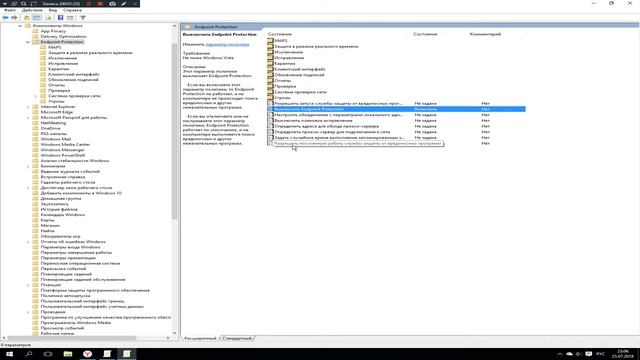The width and height of the screenshot is (640, 360).
Task: Sort by the first Состояние column header
Action: click(280, 34)
